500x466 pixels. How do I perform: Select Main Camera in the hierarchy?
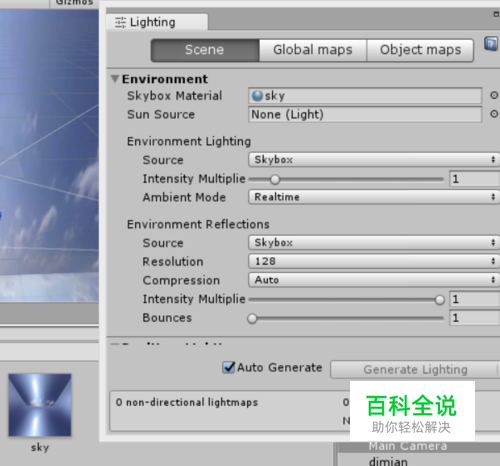[408, 446]
